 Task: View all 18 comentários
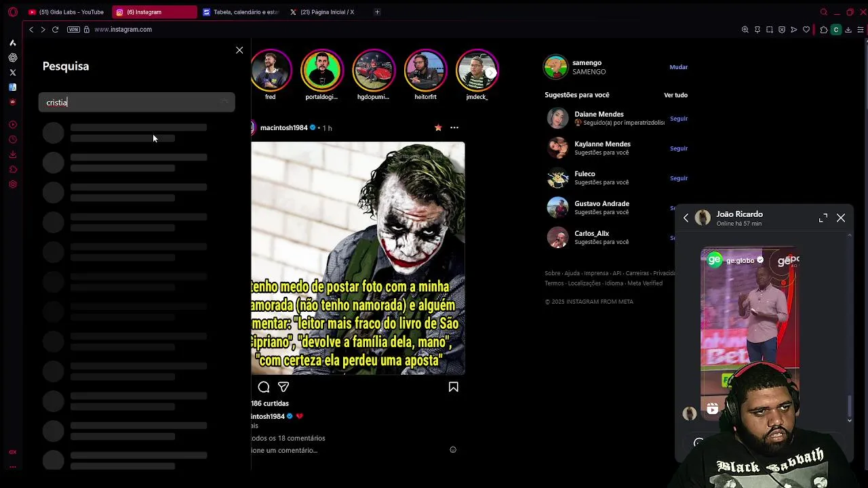pyautogui.click(x=288, y=438)
